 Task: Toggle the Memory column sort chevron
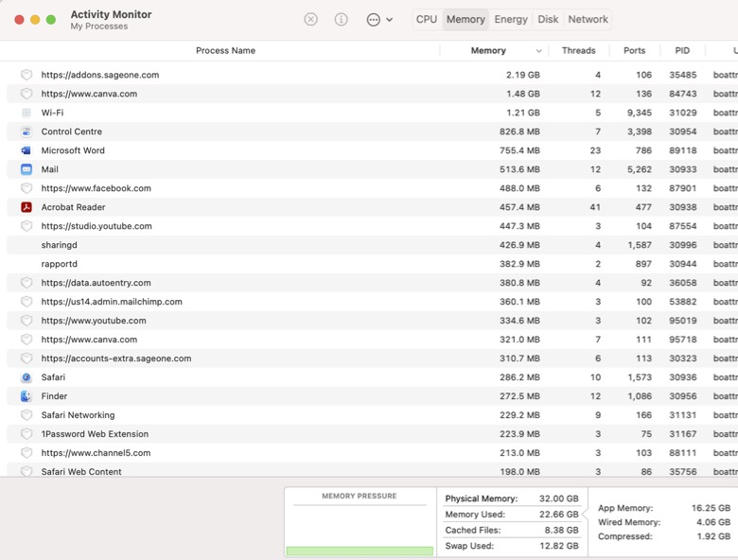point(539,51)
